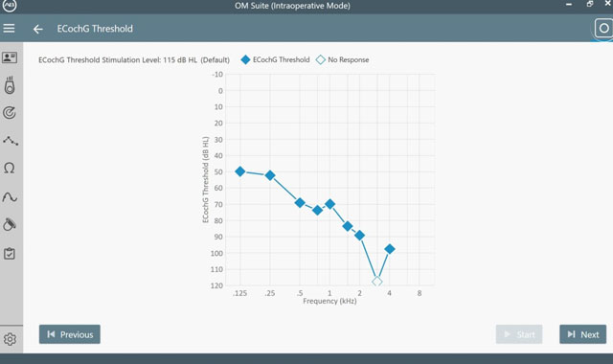Select the .125 kHz threshold data point
The height and width of the screenshot is (364, 613).
[240, 171]
